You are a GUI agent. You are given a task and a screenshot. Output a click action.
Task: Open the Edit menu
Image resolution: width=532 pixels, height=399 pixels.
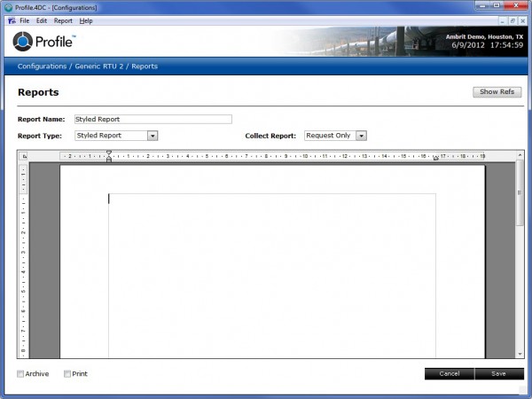pyautogui.click(x=42, y=20)
